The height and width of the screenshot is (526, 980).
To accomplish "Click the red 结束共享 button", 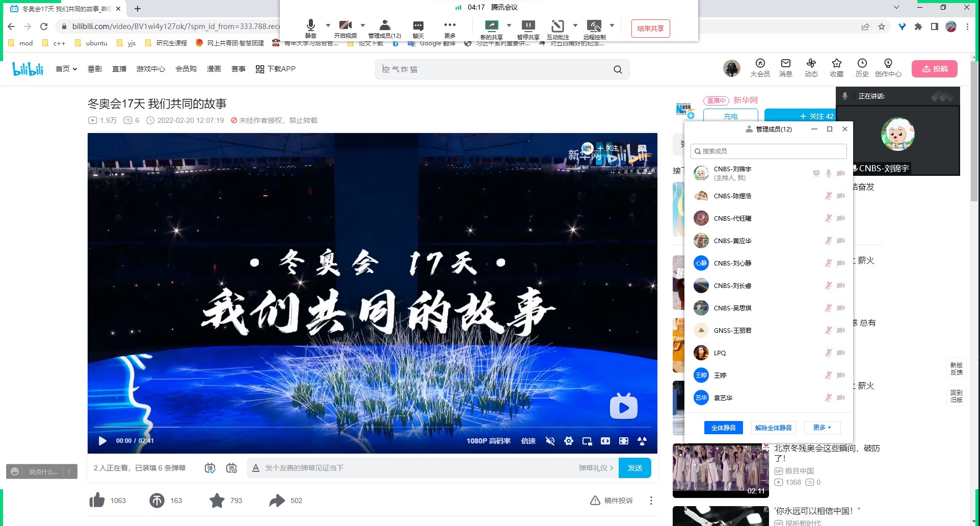I will (650, 29).
